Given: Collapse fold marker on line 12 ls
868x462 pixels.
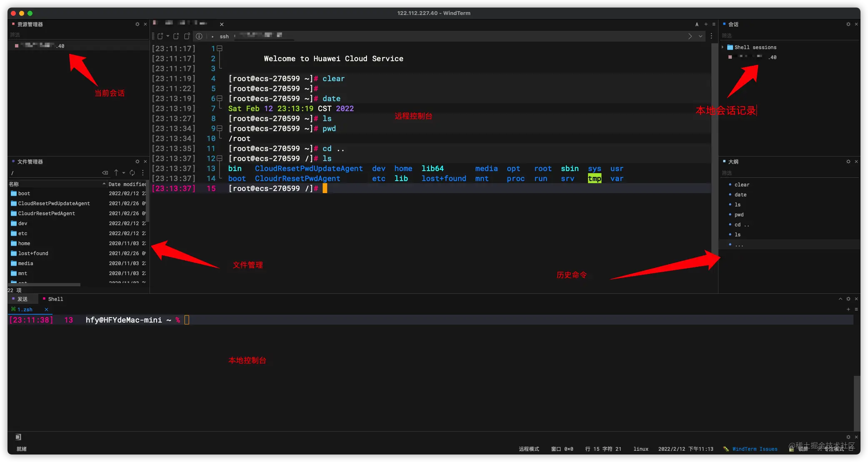Looking at the screenshot, I should 220,158.
